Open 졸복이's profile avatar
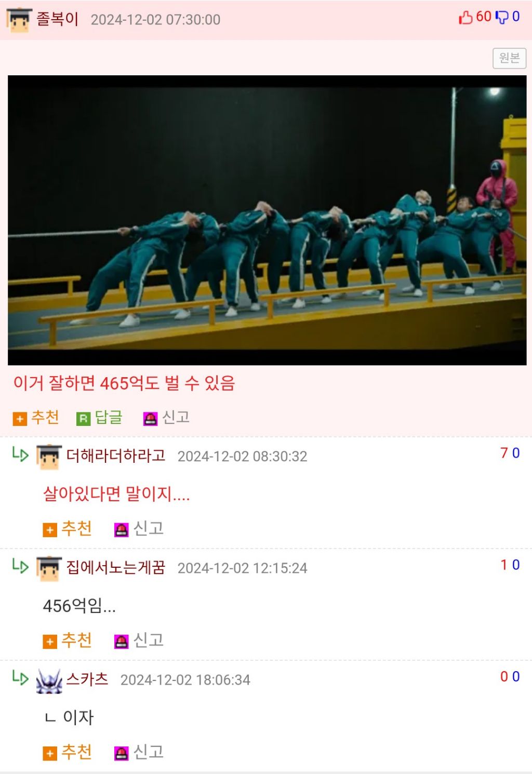Viewport: 532px width, 774px height. (x=19, y=20)
